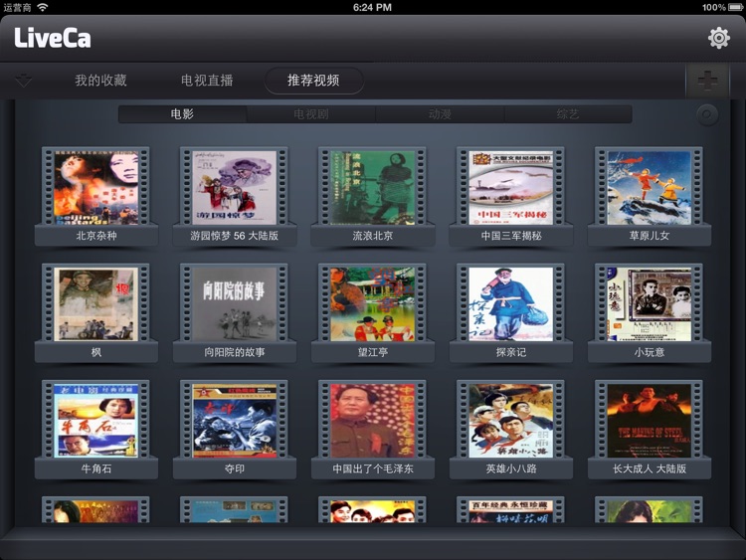Click the 枫 title label
This screenshot has width=746, height=560.
96,352
